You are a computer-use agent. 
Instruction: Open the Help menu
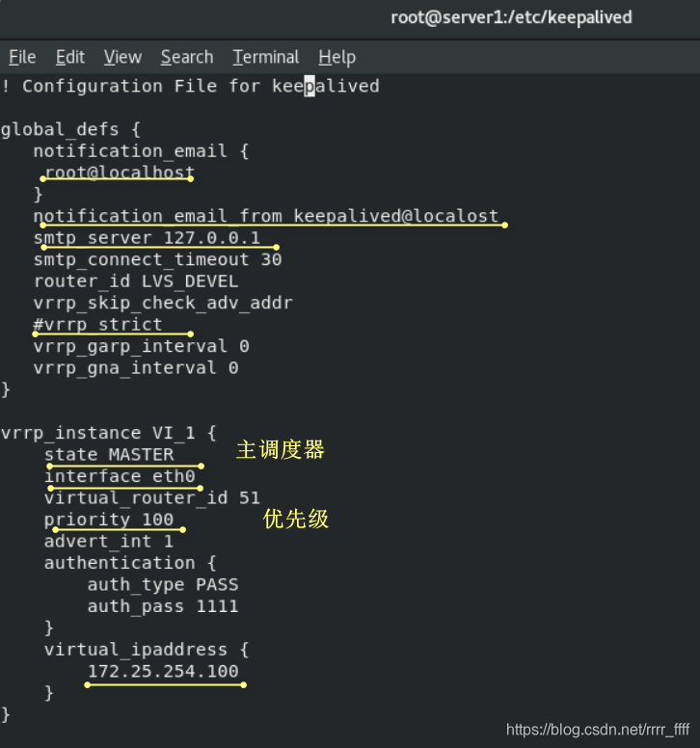337,58
